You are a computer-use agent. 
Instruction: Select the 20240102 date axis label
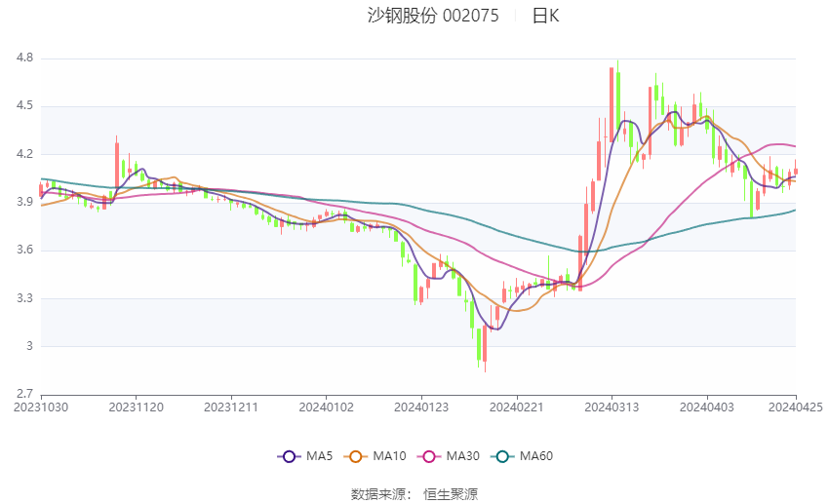tap(326, 407)
